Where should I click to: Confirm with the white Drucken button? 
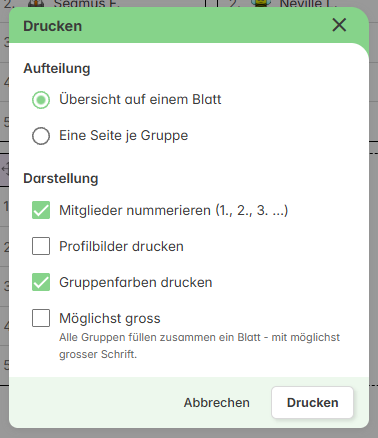(x=312, y=403)
